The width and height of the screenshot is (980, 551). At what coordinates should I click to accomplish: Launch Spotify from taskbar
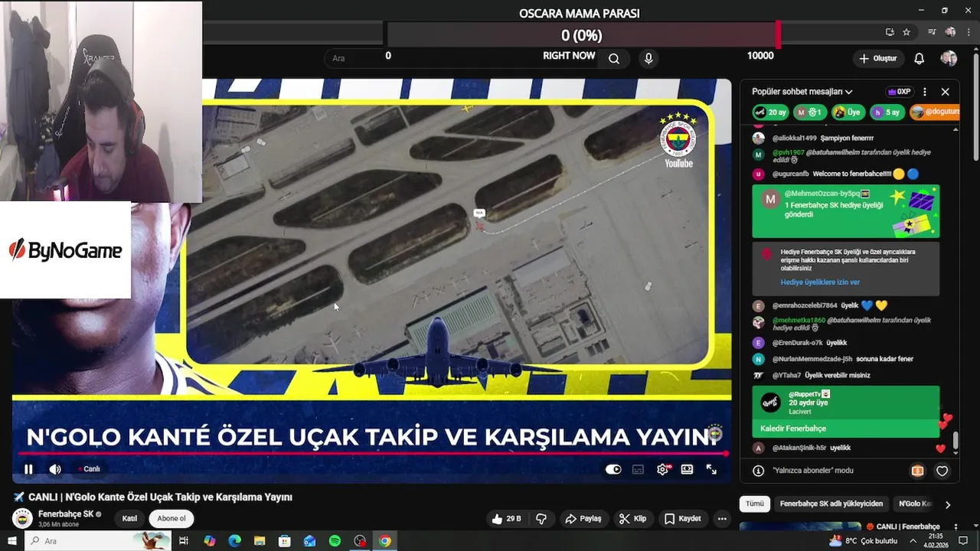(x=335, y=541)
